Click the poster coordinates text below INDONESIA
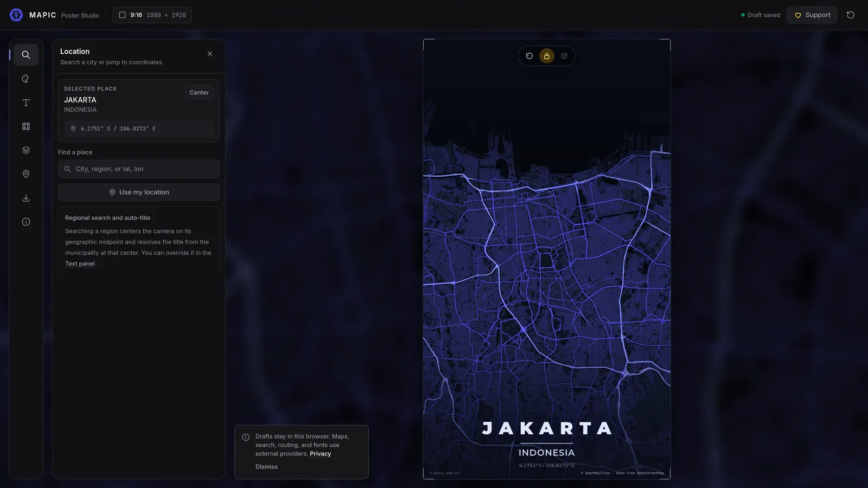The image size is (868, 488). 546,465
